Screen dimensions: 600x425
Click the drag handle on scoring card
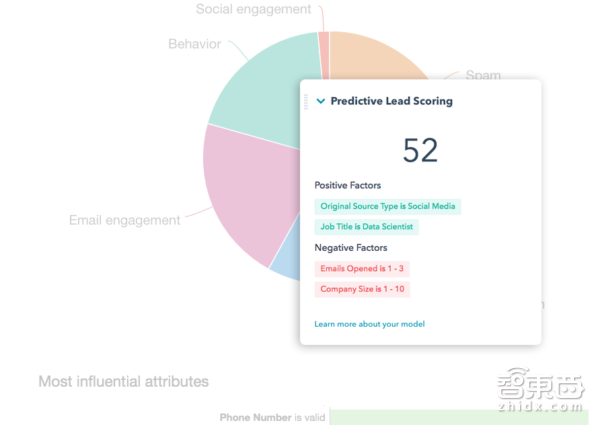(306, 101)
